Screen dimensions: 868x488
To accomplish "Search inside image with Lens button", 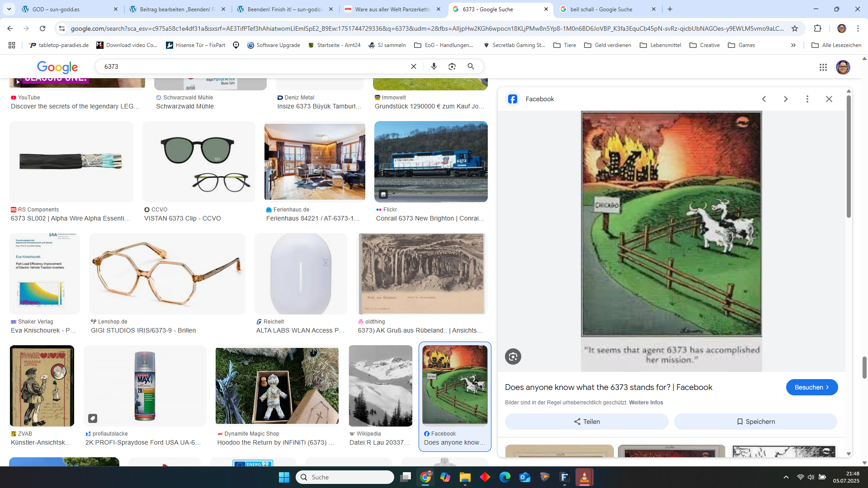I will point(513,357).
